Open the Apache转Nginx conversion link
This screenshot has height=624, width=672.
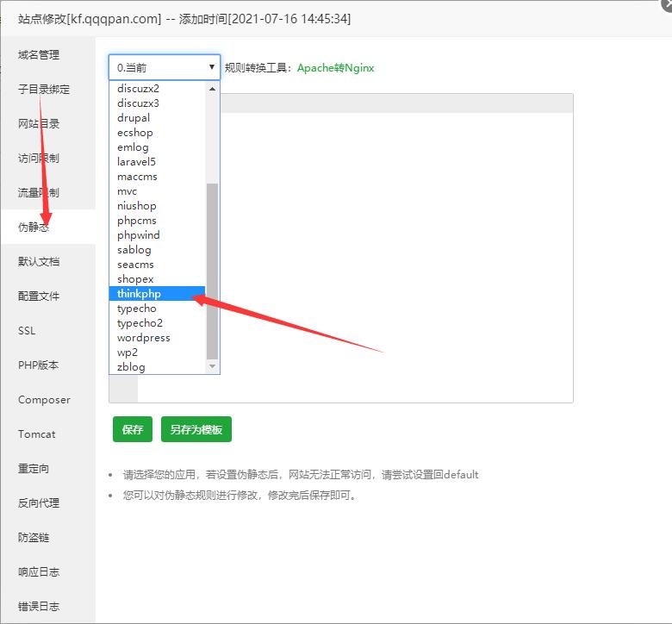click(335, 68)
